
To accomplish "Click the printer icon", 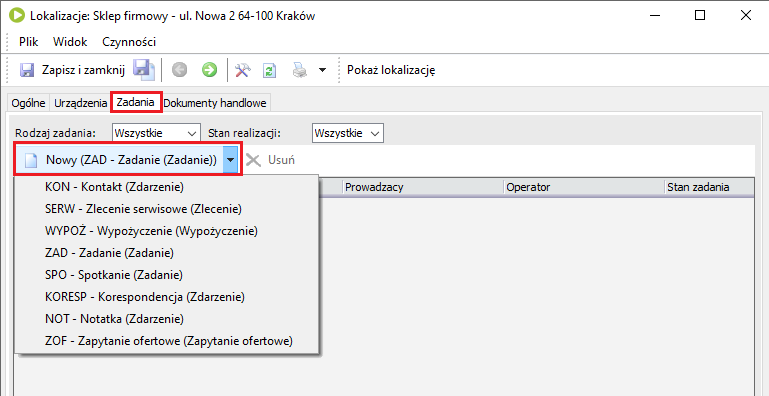I will pos(300,70).
